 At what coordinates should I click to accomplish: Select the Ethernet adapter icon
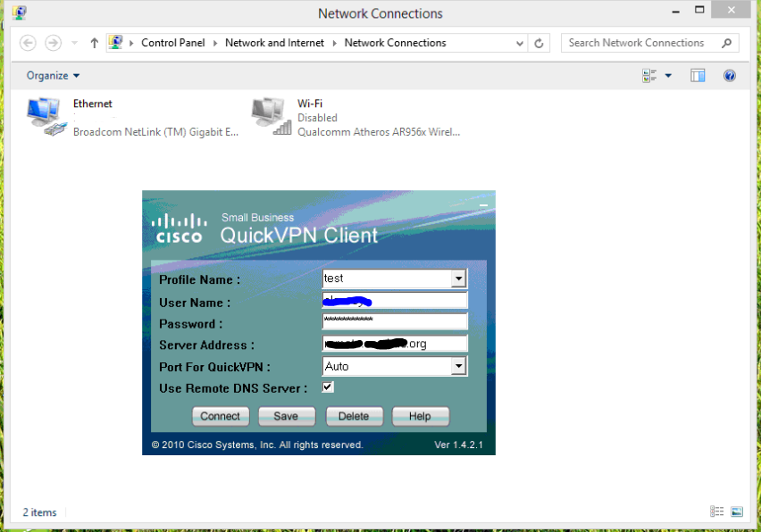(46, 116)
